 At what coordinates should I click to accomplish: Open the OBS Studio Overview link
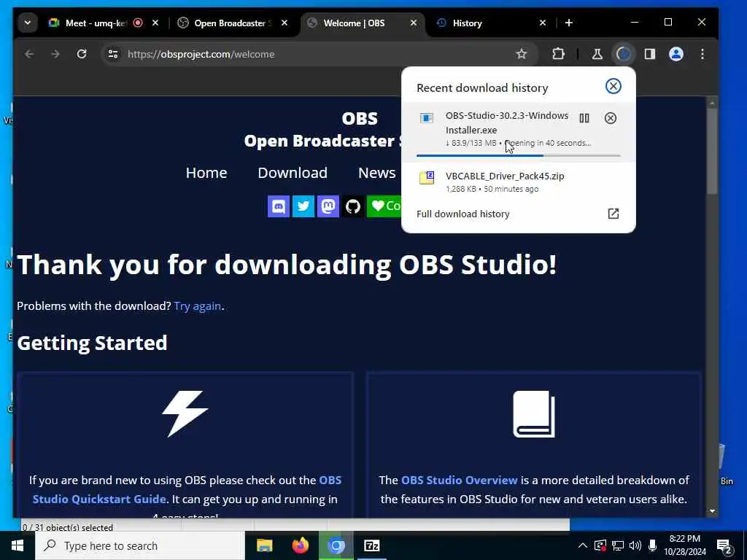pos(460,480)
